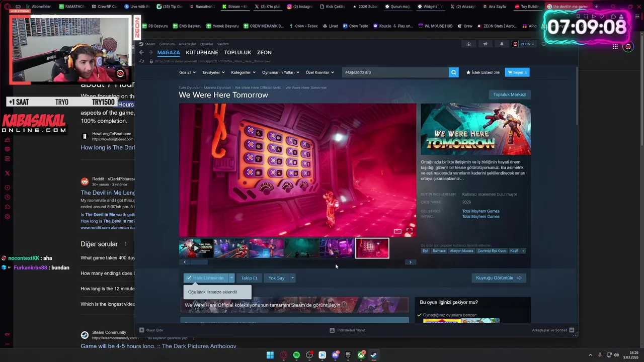The height and width of the screenshot is (362, 644).
Task: Switch to TOPLULUK tab
Action: 237,52
